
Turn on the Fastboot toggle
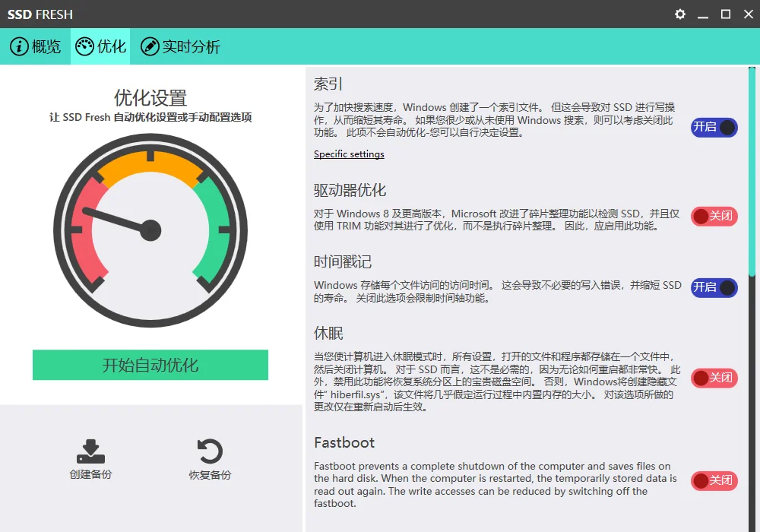714,481
